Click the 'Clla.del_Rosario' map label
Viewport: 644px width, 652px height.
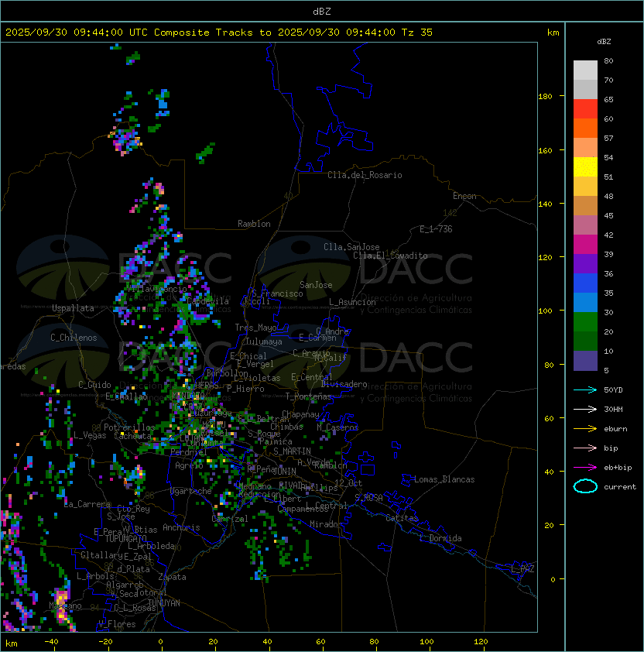click(x=365, y=175)
